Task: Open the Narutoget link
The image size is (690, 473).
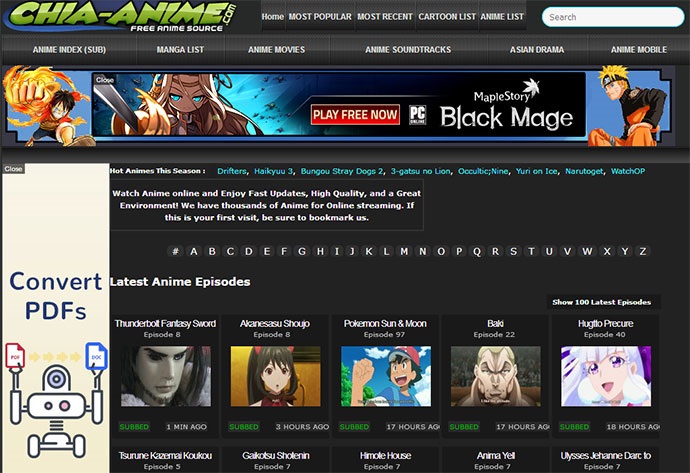Action: [x=584, y=171]
